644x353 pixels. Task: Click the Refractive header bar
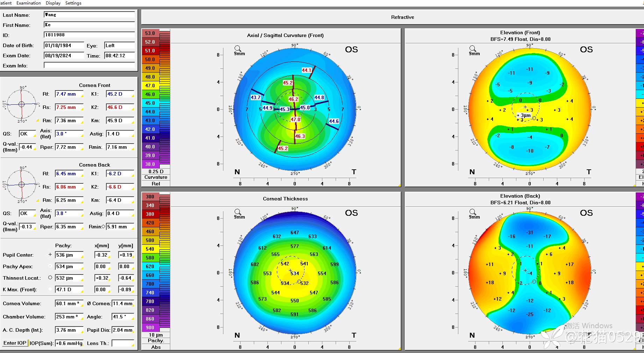pos(402,17)
